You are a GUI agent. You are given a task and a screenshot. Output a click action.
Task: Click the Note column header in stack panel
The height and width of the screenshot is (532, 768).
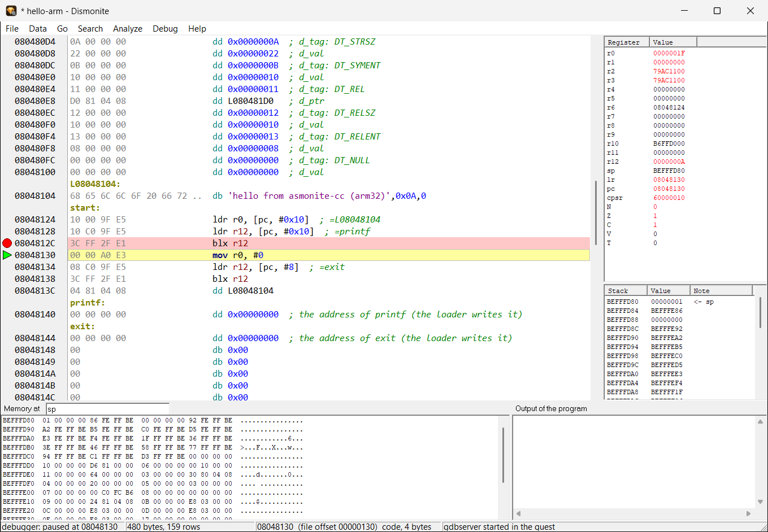tap(722, 291)
